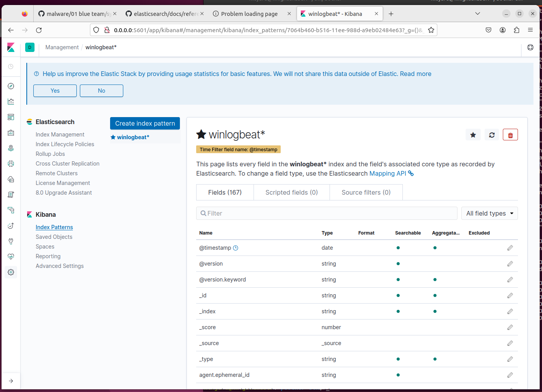
Task: Open Index Lifecycle Policies link
Action: [x=65, y=144]
